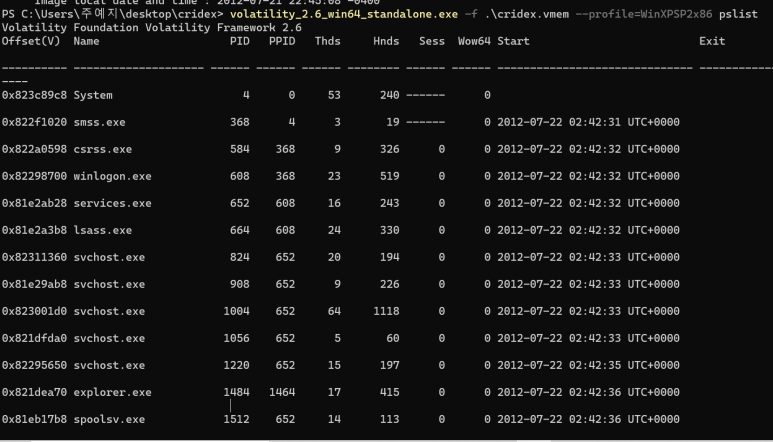Click handle count 1118
The width and height of the screenshot is (773, 442).
pos(386,311)
